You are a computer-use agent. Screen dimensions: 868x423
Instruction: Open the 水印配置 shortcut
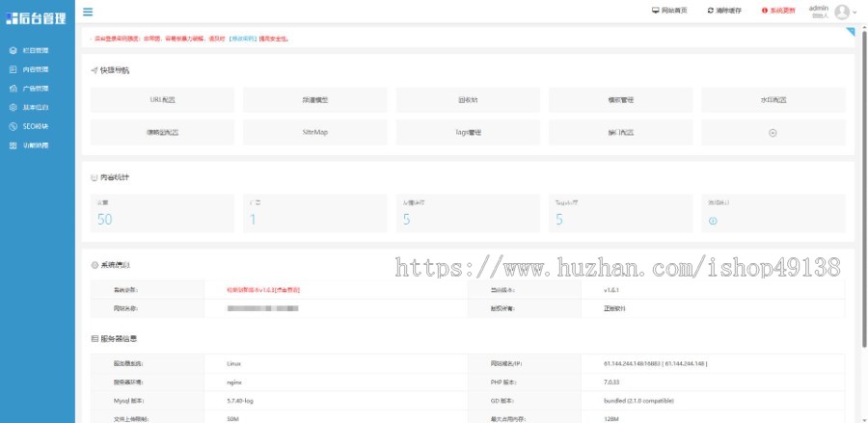pos(773,100)
